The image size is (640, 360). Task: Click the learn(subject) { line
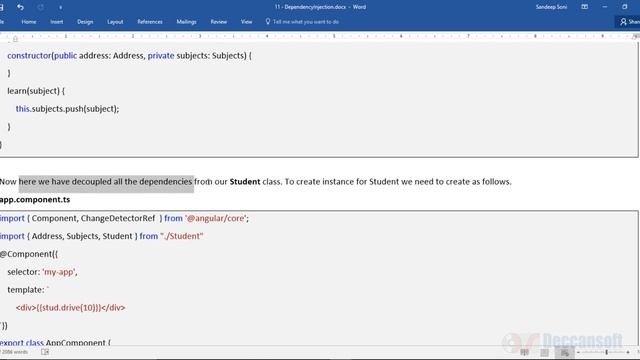pos(36,91)
